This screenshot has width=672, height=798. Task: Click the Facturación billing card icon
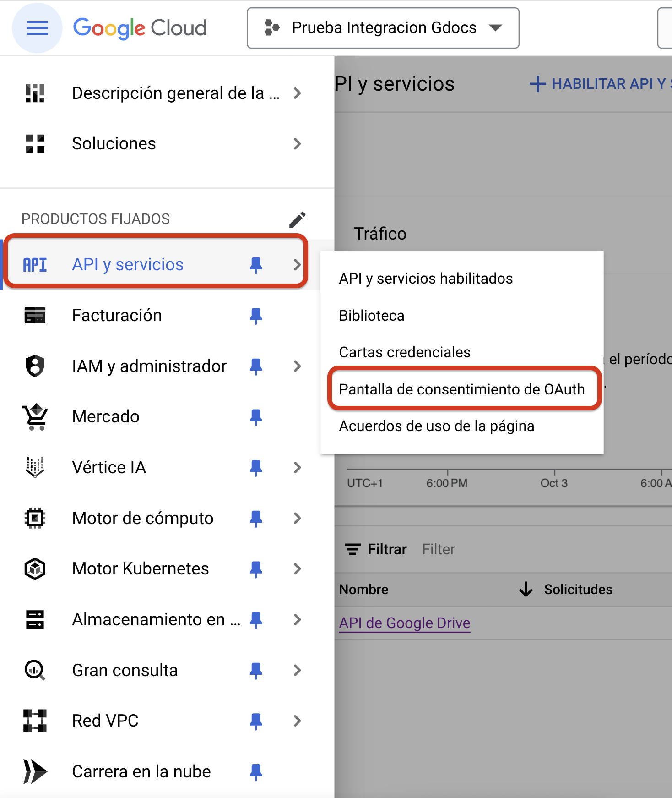coord(35,316)
